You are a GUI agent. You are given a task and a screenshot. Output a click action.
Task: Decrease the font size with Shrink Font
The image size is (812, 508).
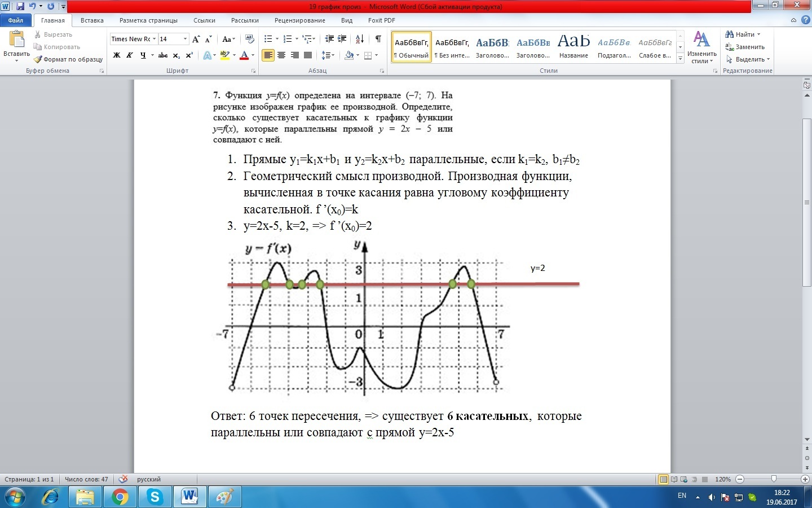208,39
